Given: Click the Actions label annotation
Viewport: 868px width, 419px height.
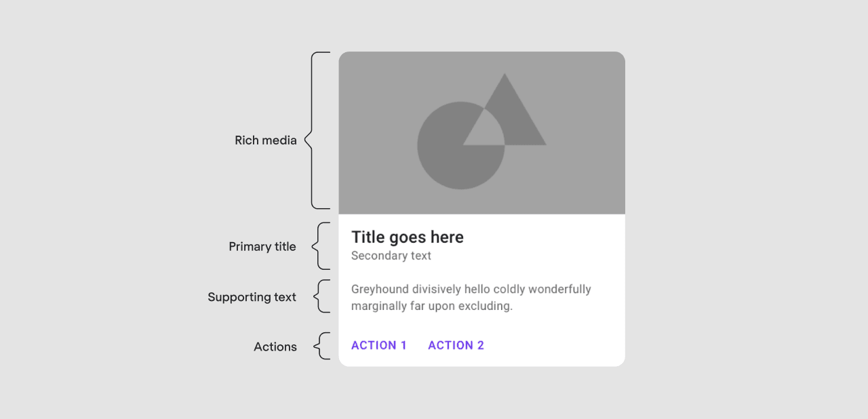Looking at the screenshot, I should coord(275,346).
